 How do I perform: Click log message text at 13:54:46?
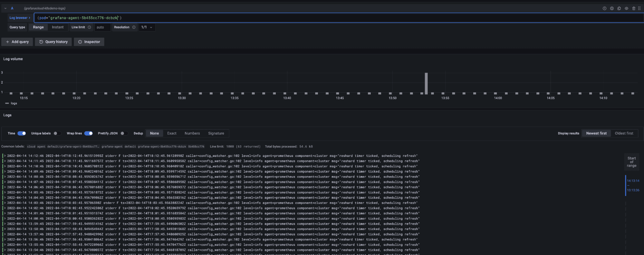[233, 250]
